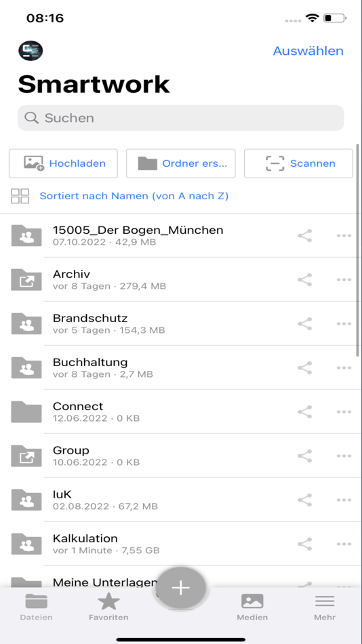Switch to grid view icon

(x=20, y=197)
